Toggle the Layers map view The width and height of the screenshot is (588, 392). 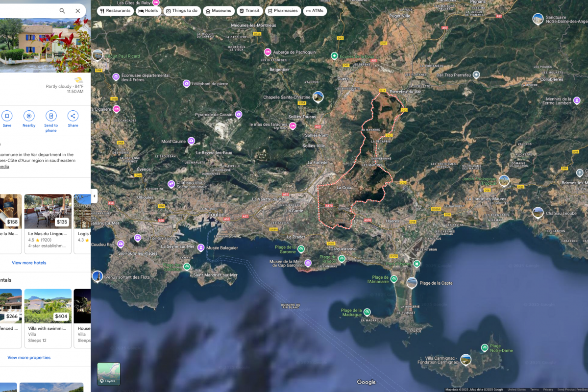tap(108, 374)
